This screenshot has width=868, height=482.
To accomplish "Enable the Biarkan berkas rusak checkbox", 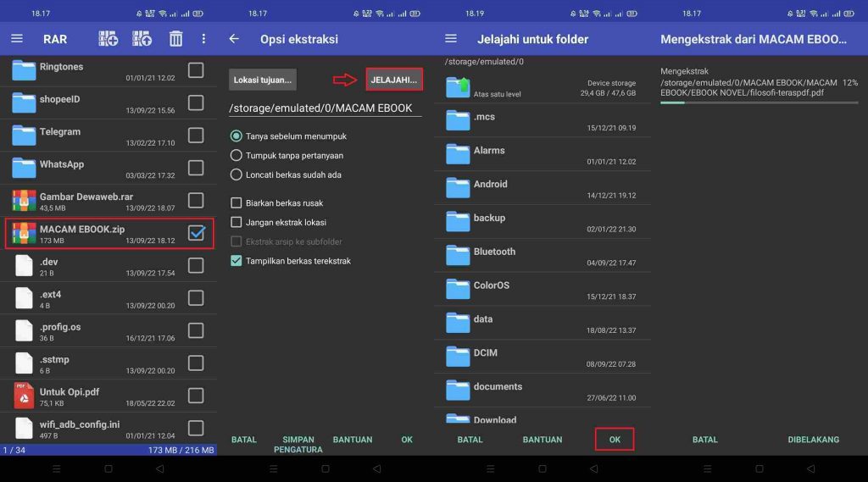I will 236,203.
